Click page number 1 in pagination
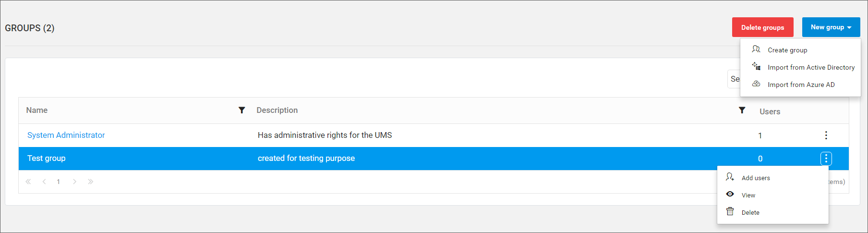Screen dimensions: 868x233 pos(59,182)
